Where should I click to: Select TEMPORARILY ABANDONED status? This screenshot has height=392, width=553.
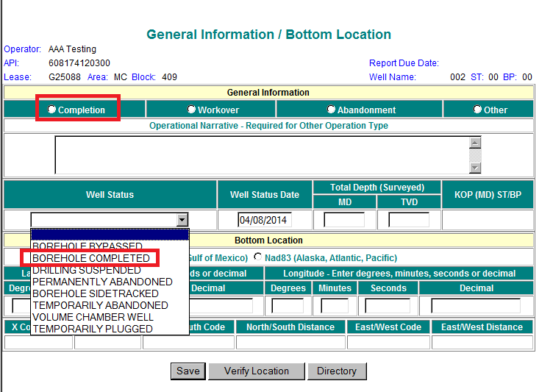pos(100,305)
